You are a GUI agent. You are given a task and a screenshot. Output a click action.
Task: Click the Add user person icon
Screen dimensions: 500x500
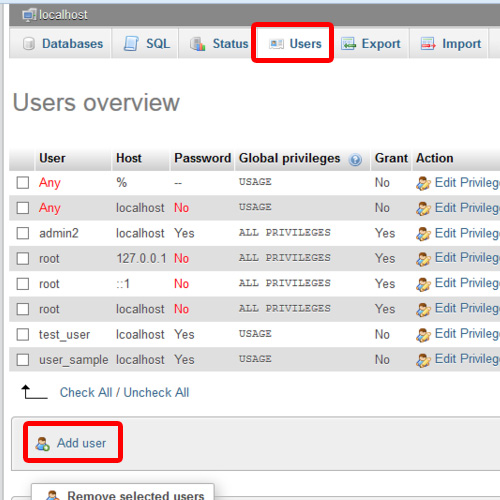pyautogui.click(x=43, y=444)
